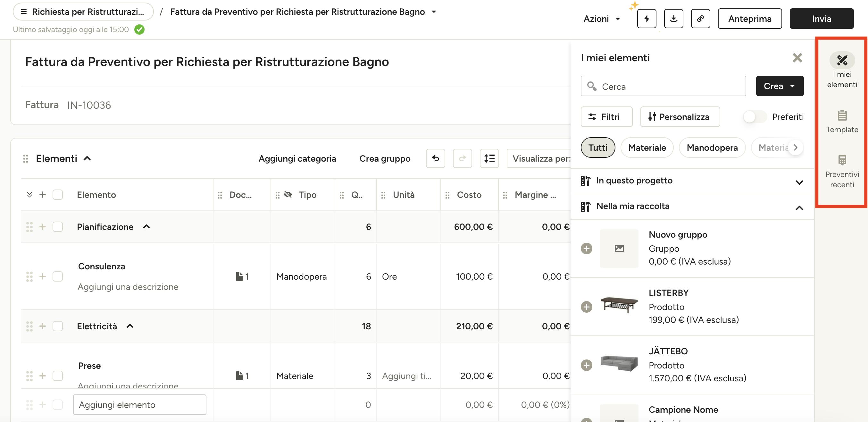Click the hidden-eye icon beside Tipo column

pyautogui.click(x=288, y=194)
